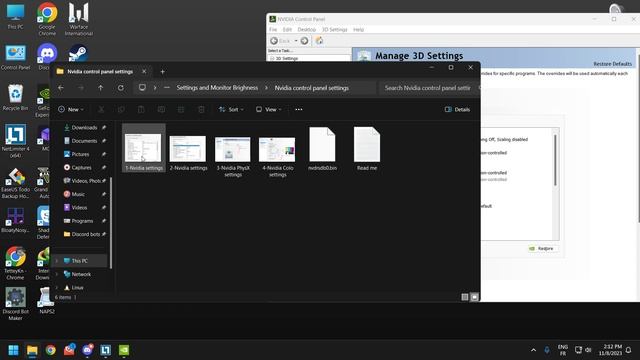The image size is (640, 360).
Task: Click Settings and Monitor Brighness breadcrumb
Action: point(217,88)
